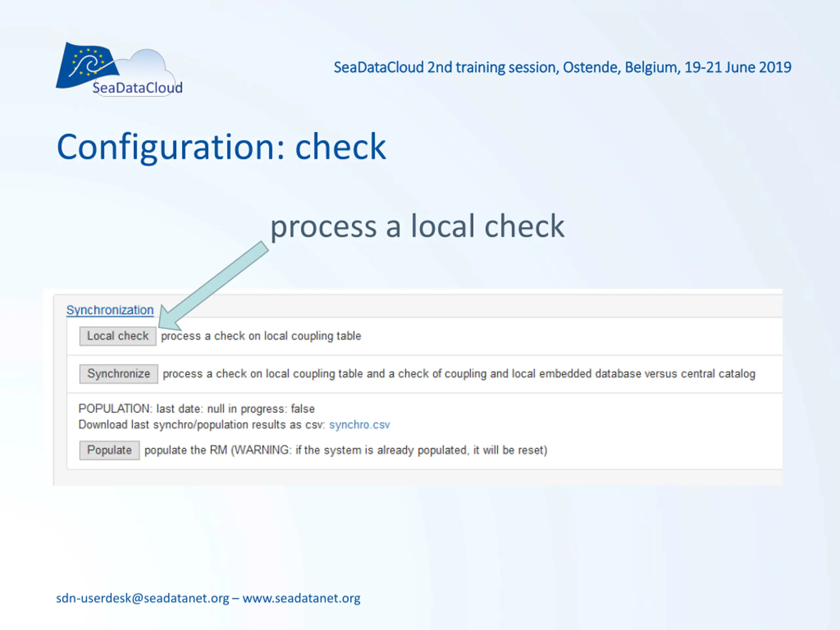
Task: Click the SeaDataCloud 2nd training session header
Action: click(562, 68)
